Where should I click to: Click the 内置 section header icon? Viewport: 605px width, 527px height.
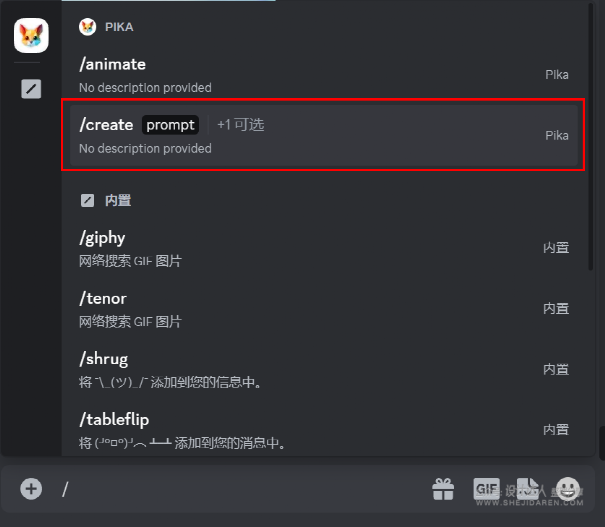(x=88, y=200)
